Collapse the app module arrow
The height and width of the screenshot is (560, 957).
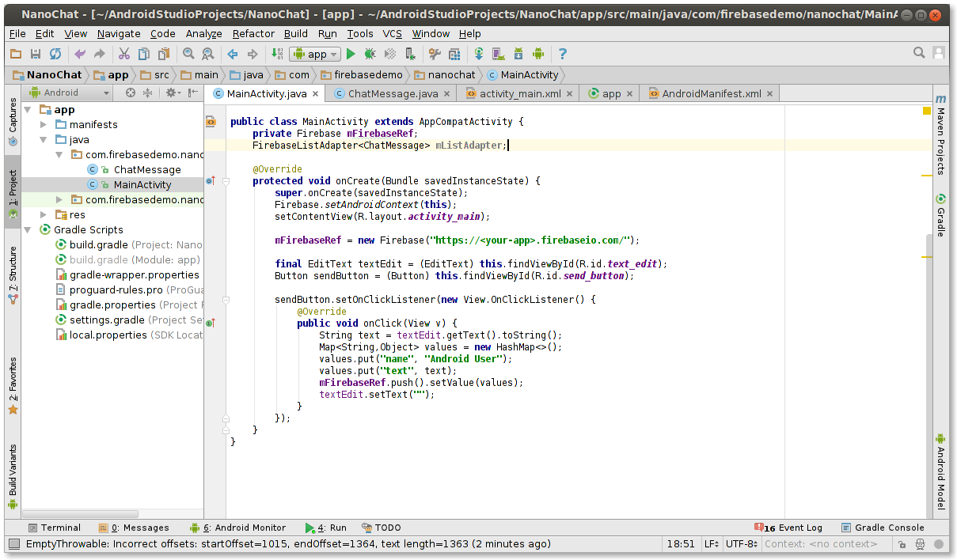[x=28, y=110]
